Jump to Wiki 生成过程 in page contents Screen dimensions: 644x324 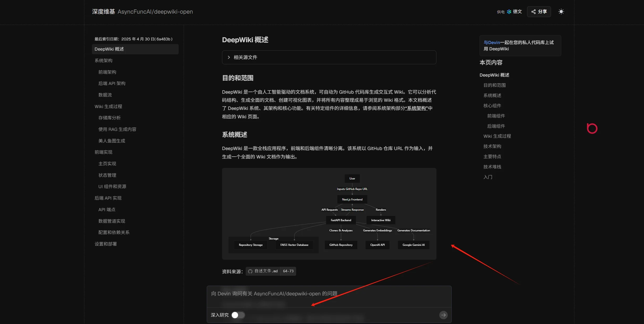pos(497,136)
